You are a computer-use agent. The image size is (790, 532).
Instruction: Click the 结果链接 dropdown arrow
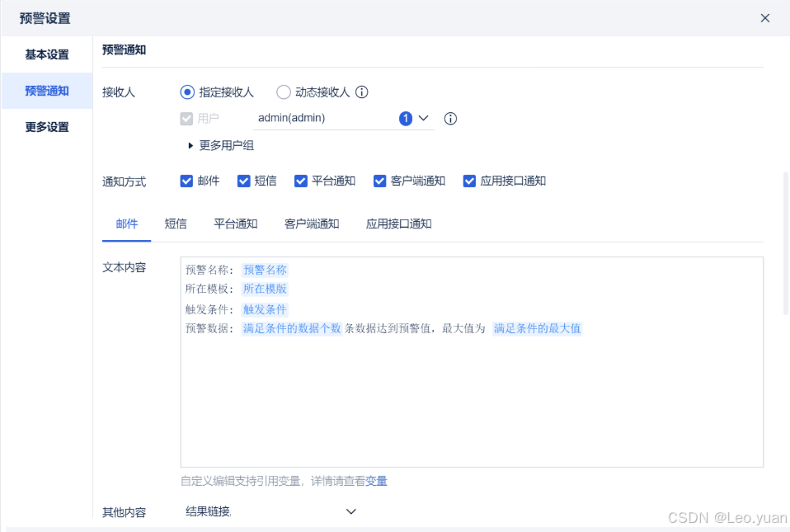coord(351,511)
